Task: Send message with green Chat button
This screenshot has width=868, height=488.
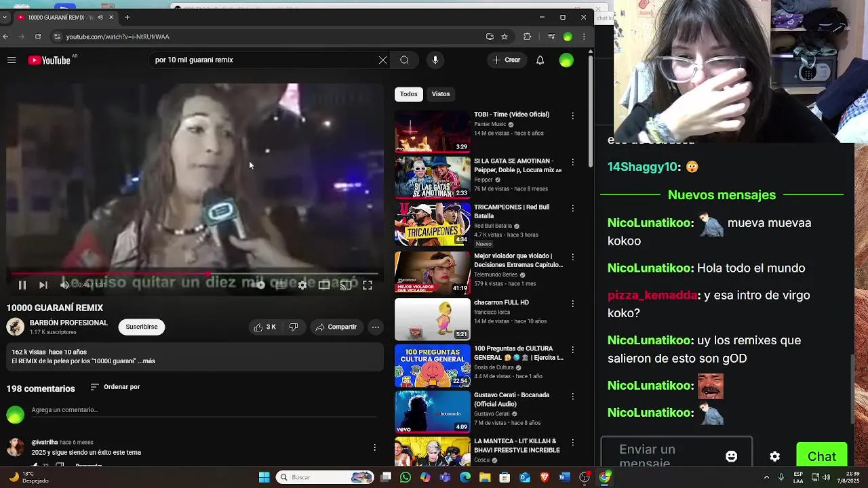Action: [x=822, y=456]
